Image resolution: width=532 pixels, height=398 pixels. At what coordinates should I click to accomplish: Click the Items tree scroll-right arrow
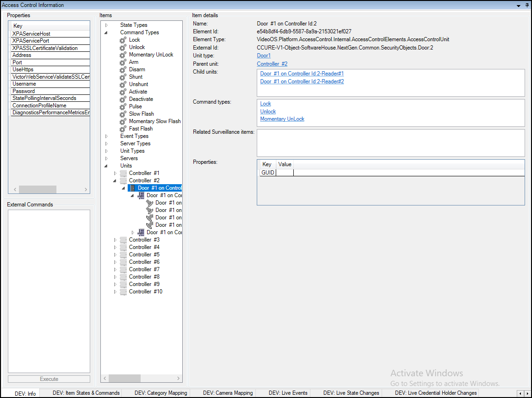coord(179,378)
